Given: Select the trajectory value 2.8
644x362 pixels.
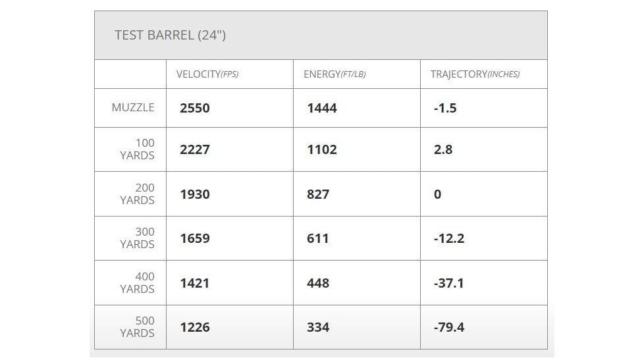Looking at the screenshot, I should (443, 149).
